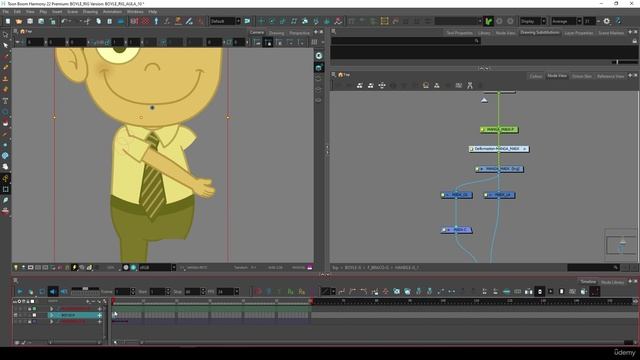Viewport: 640px width, 360px height.
Task: Click the New scene icon in top toolbar
Action: tap(8, 21)
